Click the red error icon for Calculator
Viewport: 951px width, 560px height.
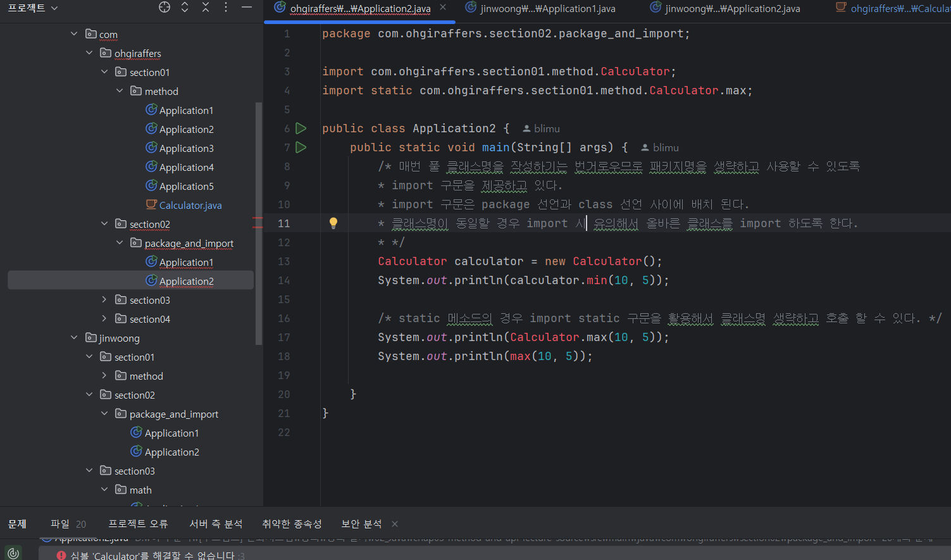coord(61,555)
